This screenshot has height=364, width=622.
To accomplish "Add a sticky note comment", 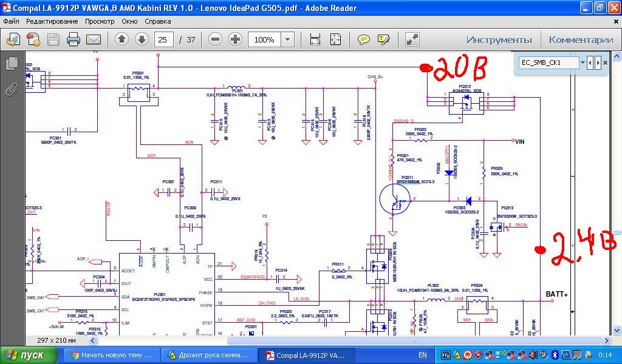I will tap(363, 39).
